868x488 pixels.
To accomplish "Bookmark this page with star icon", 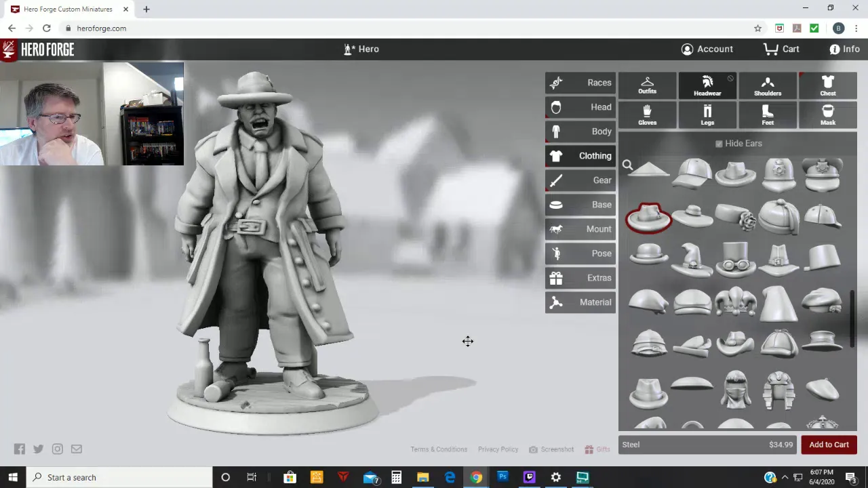I will click(757, 28).
